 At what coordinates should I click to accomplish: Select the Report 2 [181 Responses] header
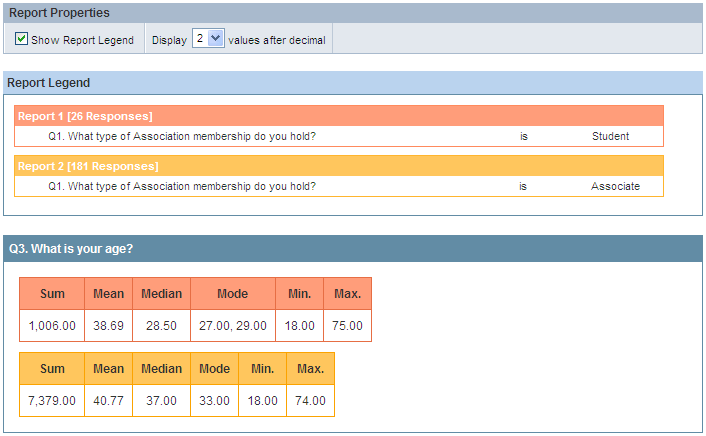point(339,166)
